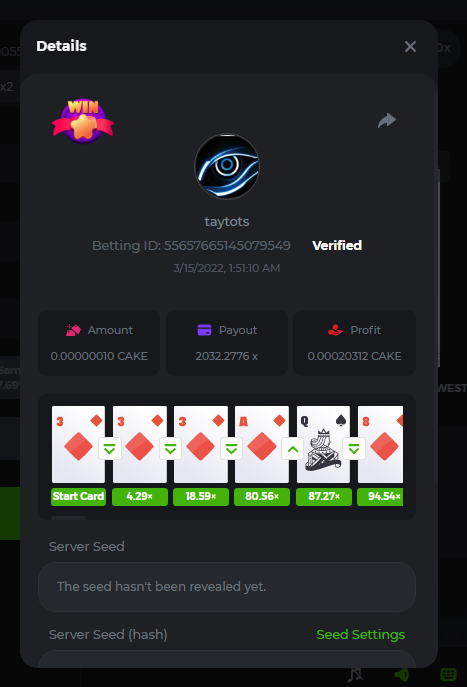This screenshot has width=467, height=687.
Task: Click the Payout wallet icon
Action: (204, 330)
